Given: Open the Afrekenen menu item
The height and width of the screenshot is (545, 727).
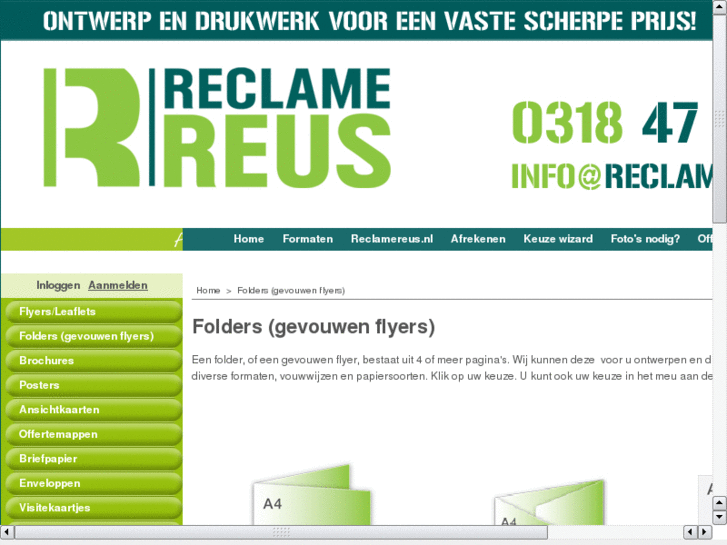Looking at the screenshot, I should (478, 239).
